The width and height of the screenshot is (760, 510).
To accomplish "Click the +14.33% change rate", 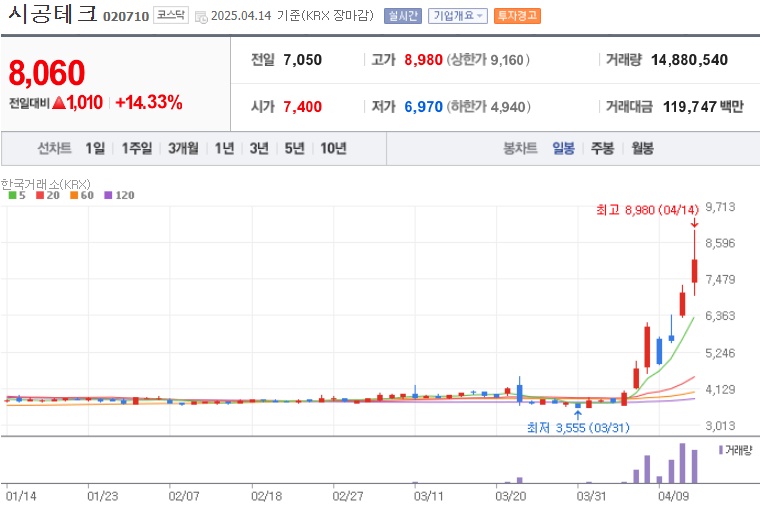I will pos(149,102).
